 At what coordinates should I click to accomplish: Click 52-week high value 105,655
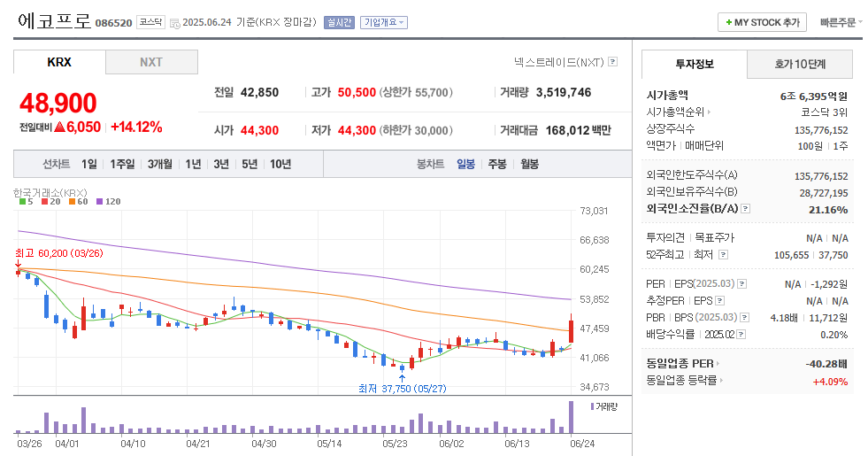coord(791,255)
